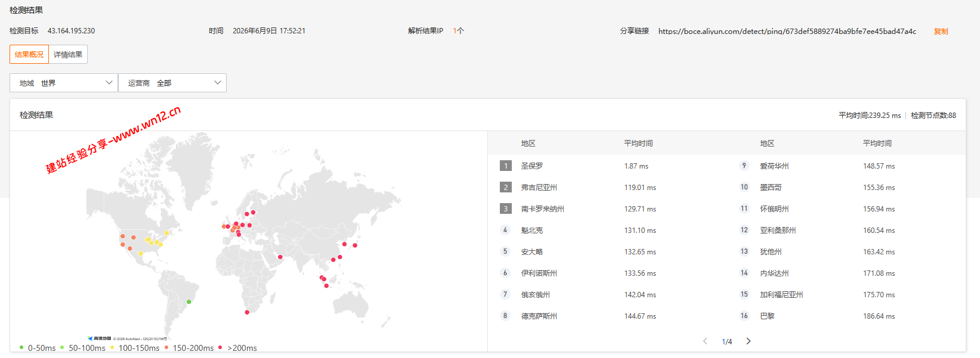Select the 俄亥俄州 region row

pyautogui.click(x=607, y=295)
